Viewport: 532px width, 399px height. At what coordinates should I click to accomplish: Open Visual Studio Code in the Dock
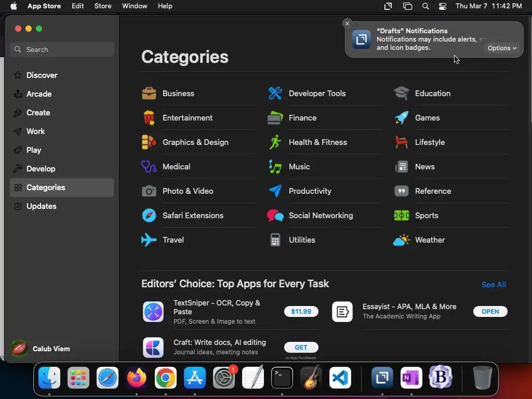pyautogui.click(x=340, y=378)
